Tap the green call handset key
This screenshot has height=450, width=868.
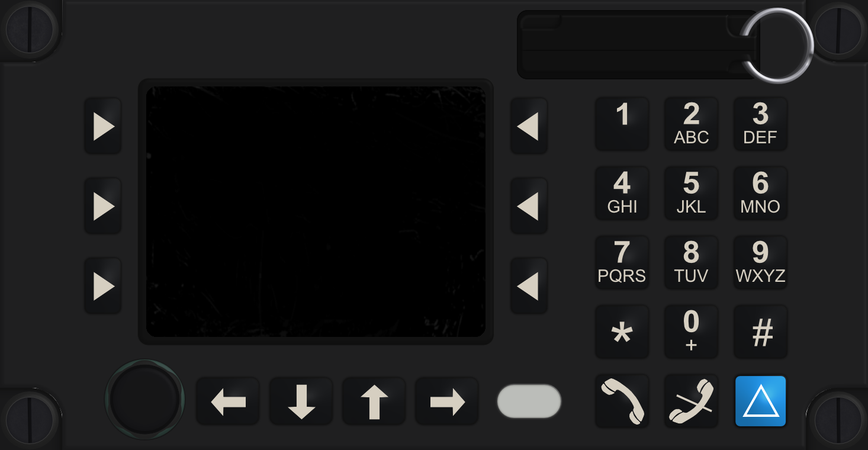[622, 401]
